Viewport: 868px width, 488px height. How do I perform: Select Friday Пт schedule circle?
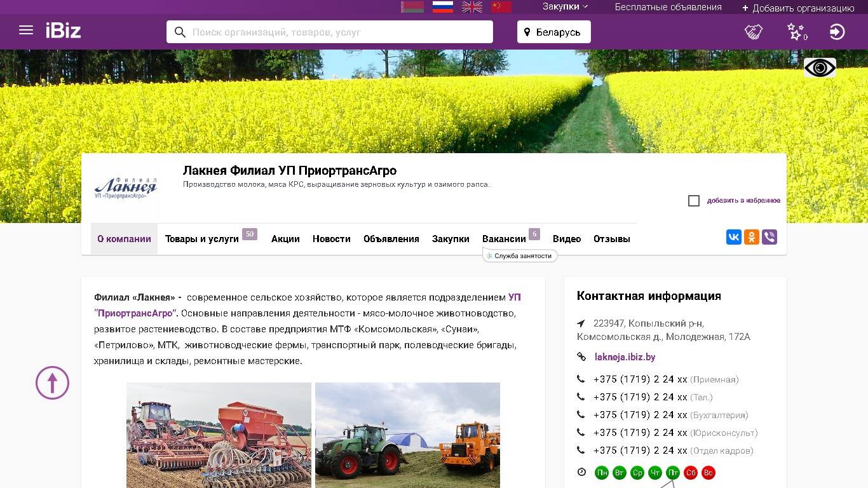coord(673,473)
